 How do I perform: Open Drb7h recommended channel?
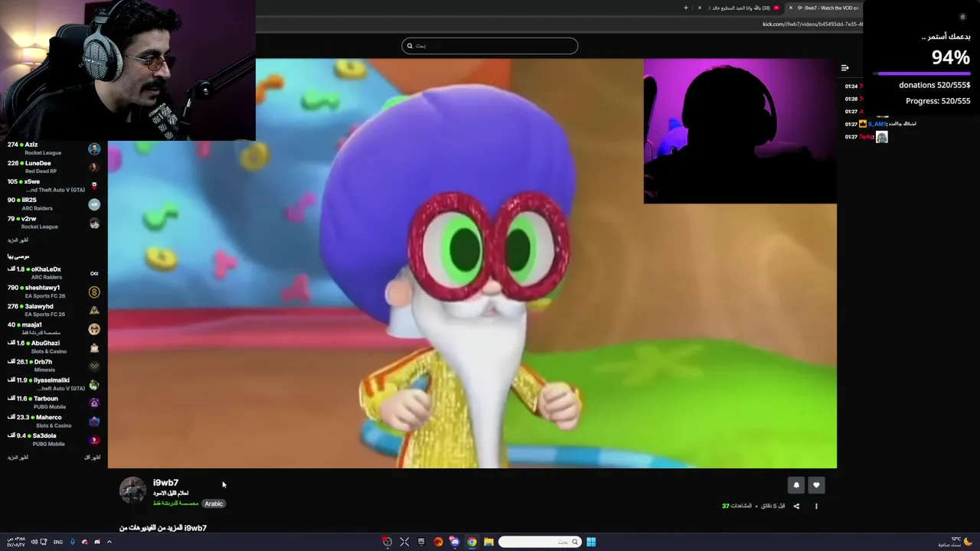54,366
